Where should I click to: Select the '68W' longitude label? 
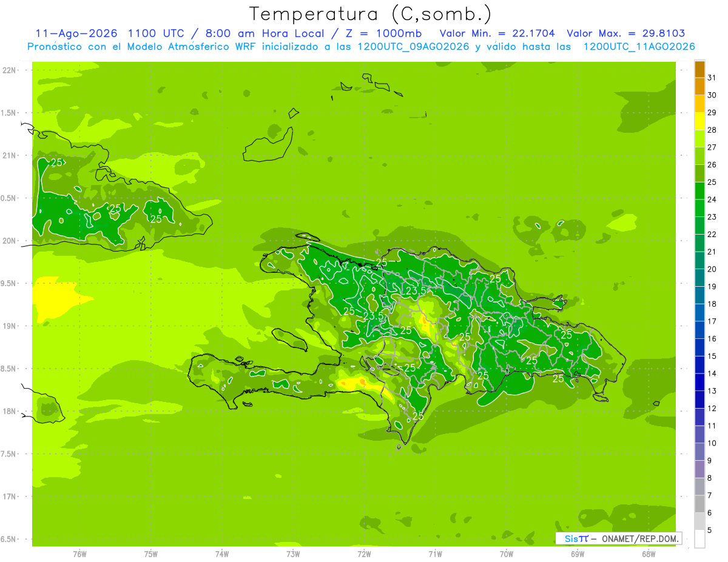click(x=649, y=554)
